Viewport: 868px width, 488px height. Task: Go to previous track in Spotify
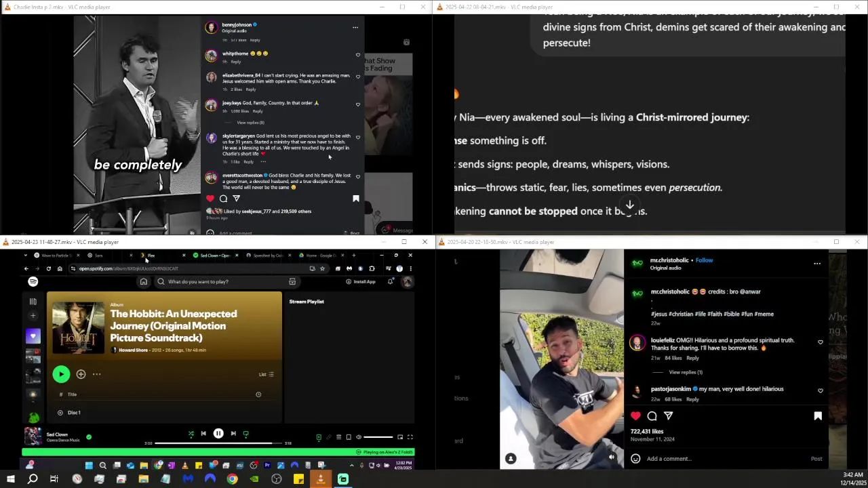pyautogui.click(x=203, y=434)
